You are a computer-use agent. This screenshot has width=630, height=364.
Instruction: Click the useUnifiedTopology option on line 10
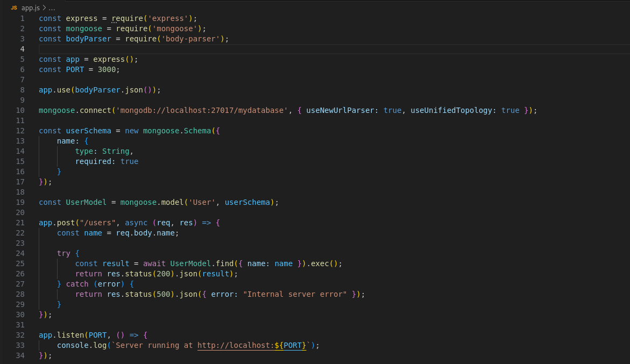point(451,110)
